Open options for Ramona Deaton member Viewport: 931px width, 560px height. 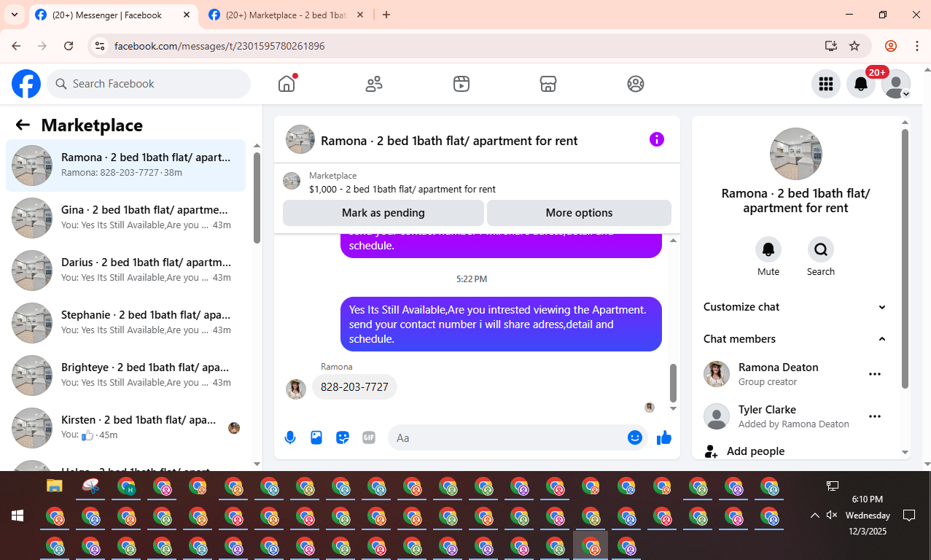[875, 374]
